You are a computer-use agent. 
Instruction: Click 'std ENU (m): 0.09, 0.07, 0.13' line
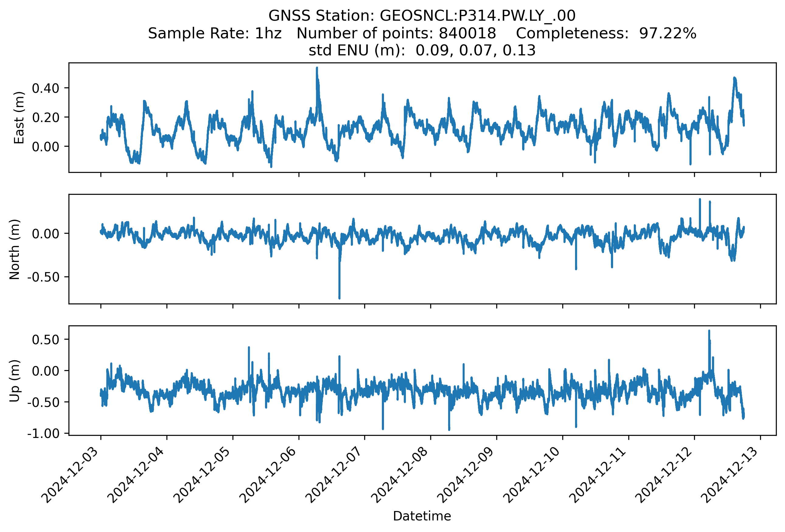[422, 50]
